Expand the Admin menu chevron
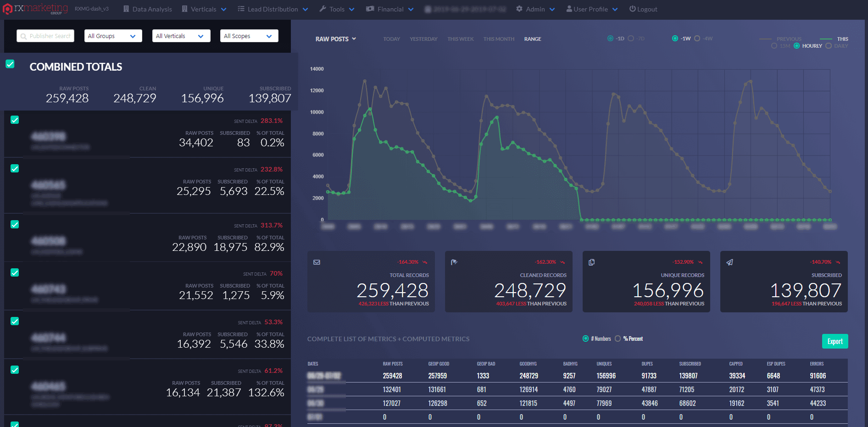Screen dimensions: 868x427 tap(552, 10)
